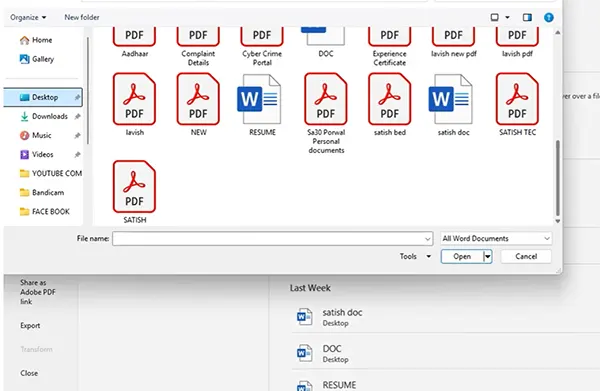Click Export in Word backstage menu

(x=30, y=326)
